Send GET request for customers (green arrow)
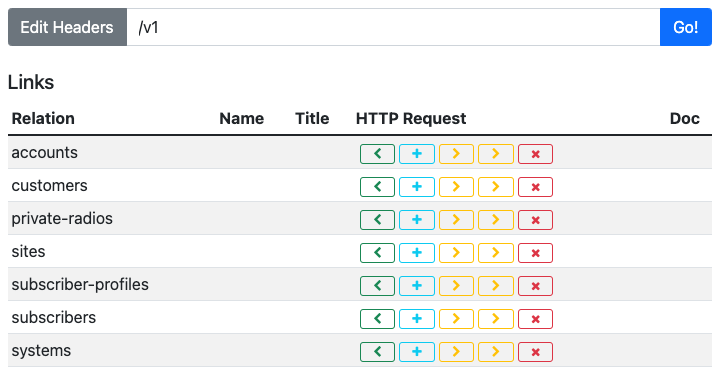This screenshot has width=725, height=379. click(377, 187)
